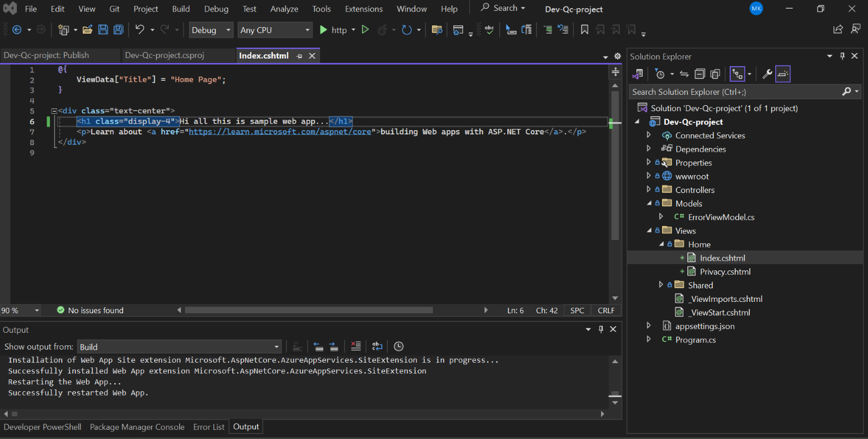Switch to Dev-Qc-project.csproj tab

tap(164, 55)
